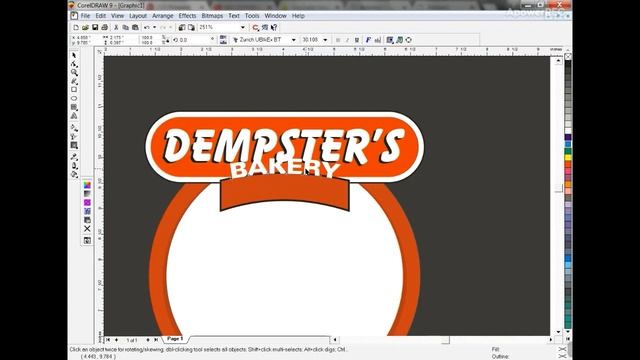
Task: Click vertical scrollbar down arrow
Action: click(x=558, y=331)
